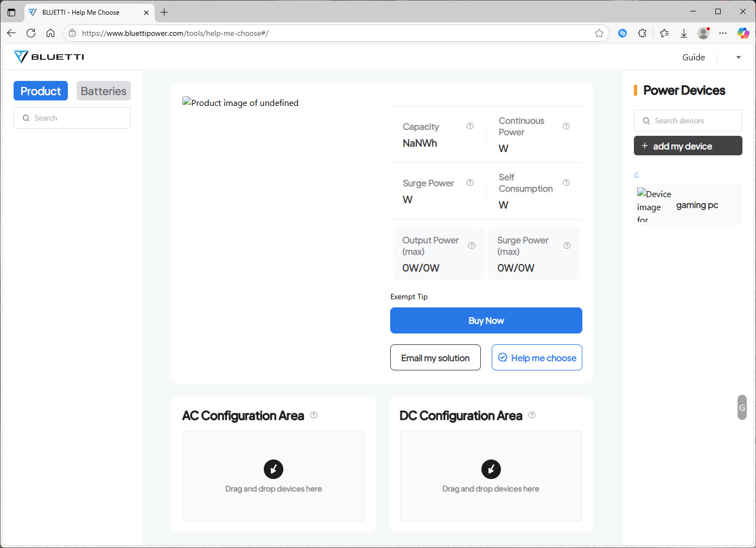Open the Continuous Power help icon

566,126
